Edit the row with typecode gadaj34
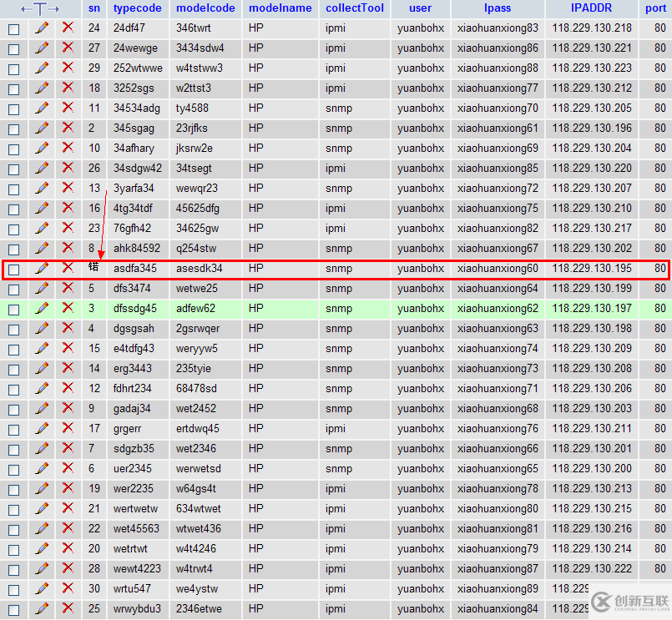Viewport: 672px width, 620px height. coord(42,408)
